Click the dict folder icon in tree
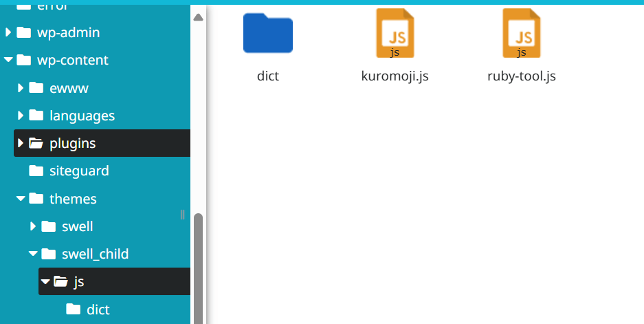 click(74, 310)
